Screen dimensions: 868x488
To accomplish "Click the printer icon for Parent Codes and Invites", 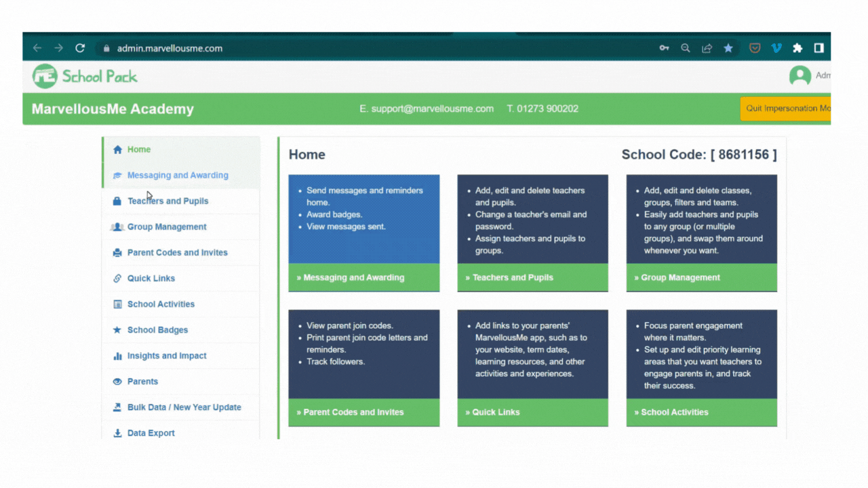I will pyautogui.click(x=117, y=253).
